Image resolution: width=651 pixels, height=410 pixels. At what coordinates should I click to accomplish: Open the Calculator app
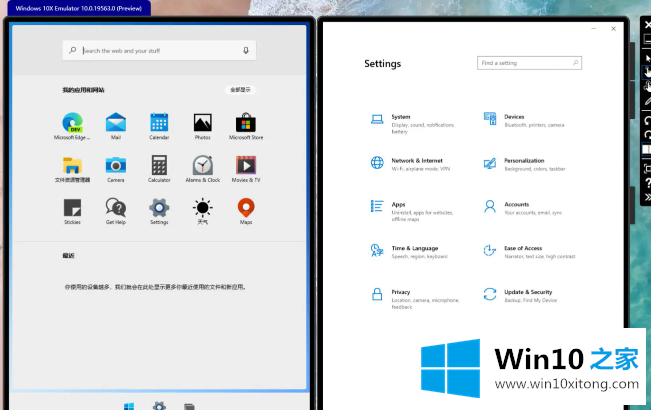pos(159,166)
